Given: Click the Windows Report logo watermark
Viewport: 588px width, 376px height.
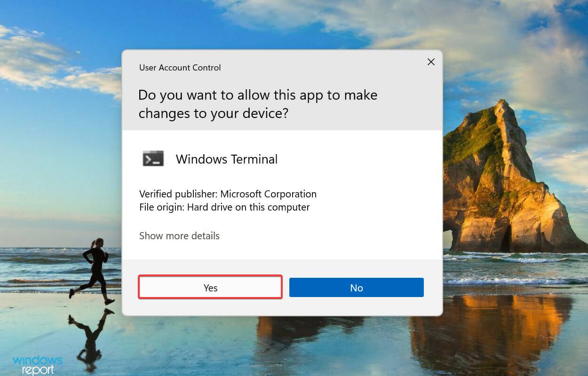Looking at the screenshot, I should 37,364.
